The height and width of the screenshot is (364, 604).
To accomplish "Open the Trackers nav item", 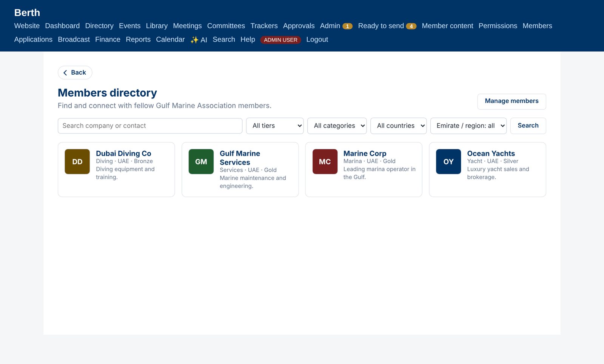I will pos(264,26).
